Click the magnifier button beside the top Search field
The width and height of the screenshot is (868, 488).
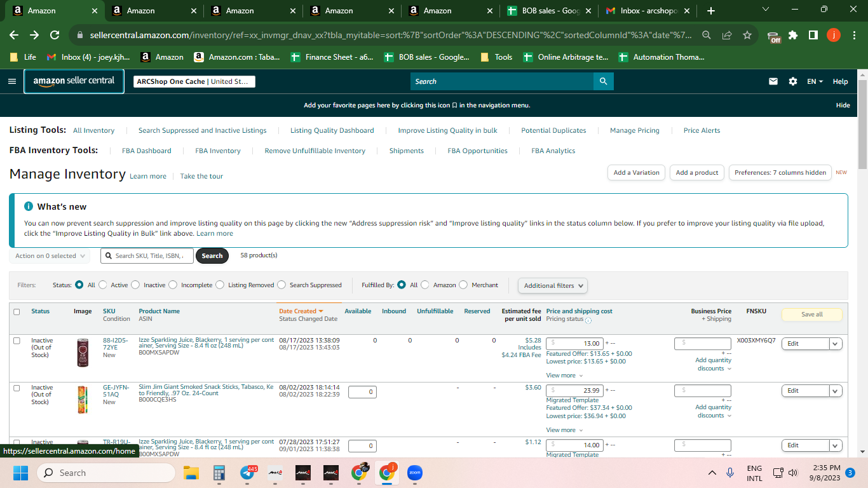[x=603, y=81]
